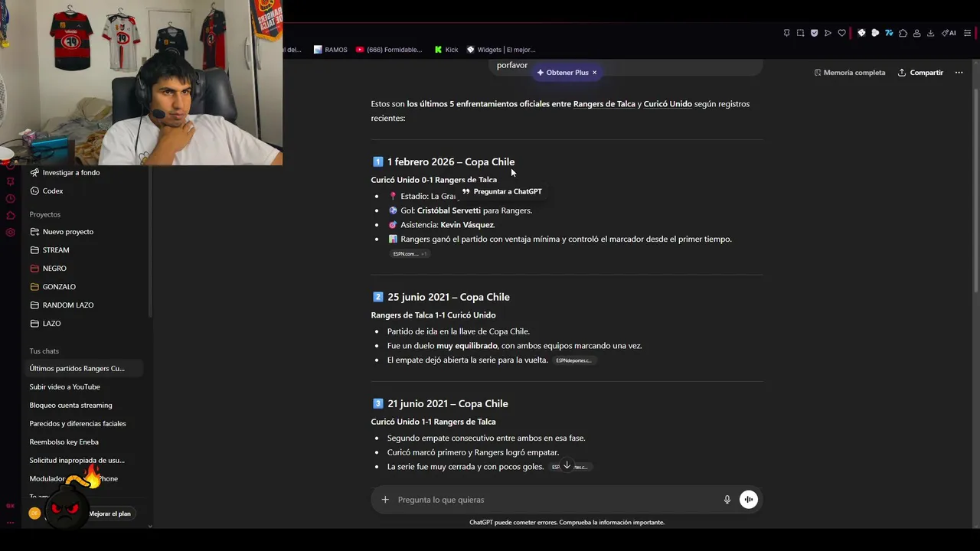Screen dimensions: 980x551
Task: Open chat Últimos partidos Rangers Cu...
Action: pyautogui.click(x=83, y=369)
